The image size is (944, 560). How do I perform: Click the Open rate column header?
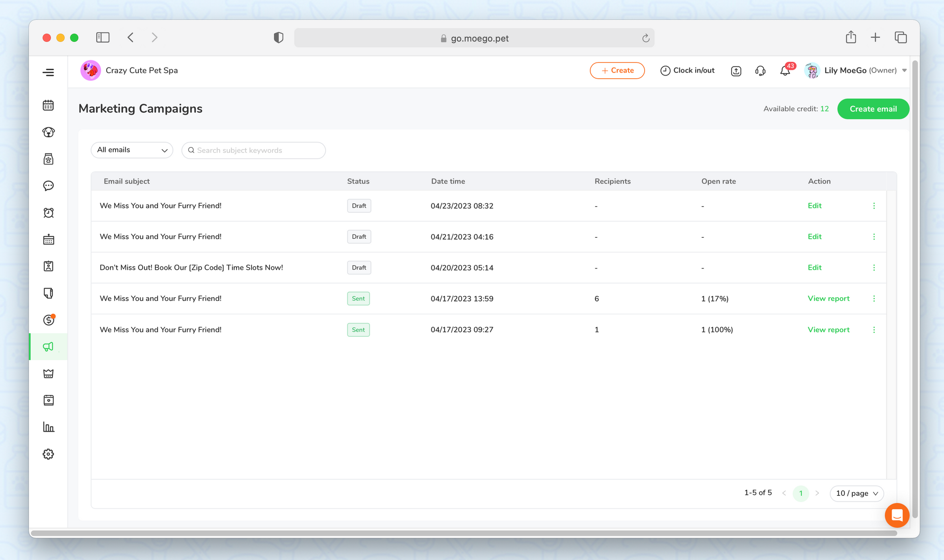tap(718, 181)
